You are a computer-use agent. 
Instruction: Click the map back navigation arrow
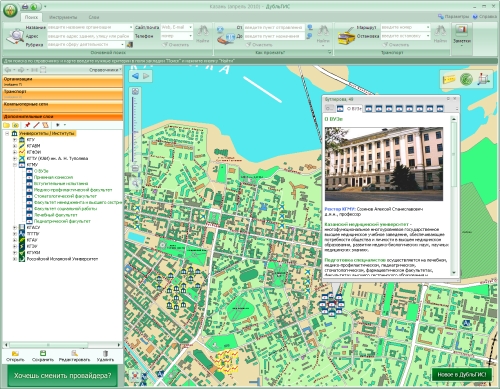(135, 76)
